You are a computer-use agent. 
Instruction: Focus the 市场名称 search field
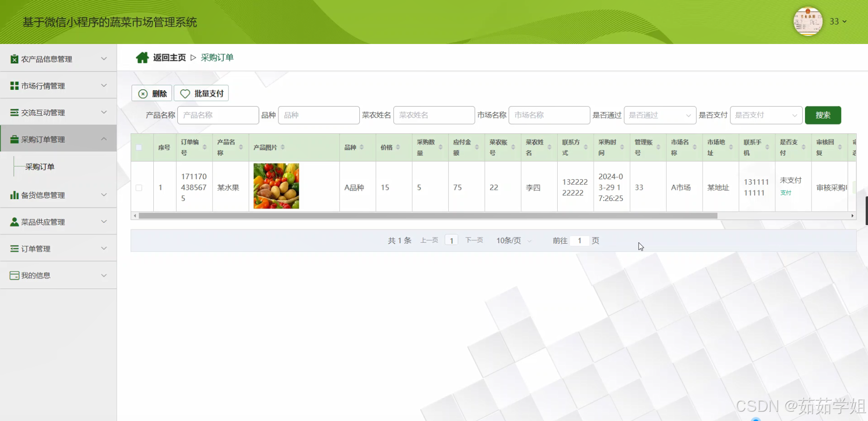pos(549,115)
